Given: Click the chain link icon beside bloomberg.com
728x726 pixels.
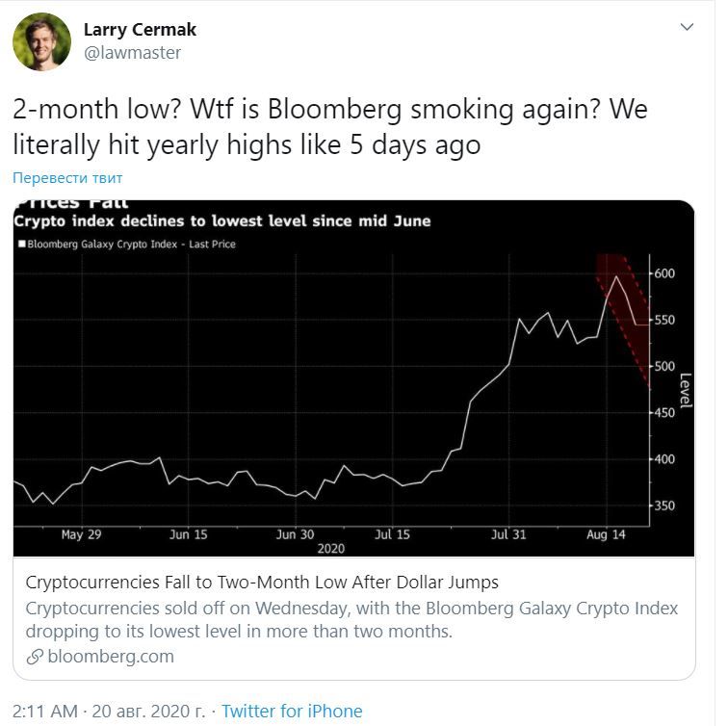Looking at the screenshot, I should 35,657.
